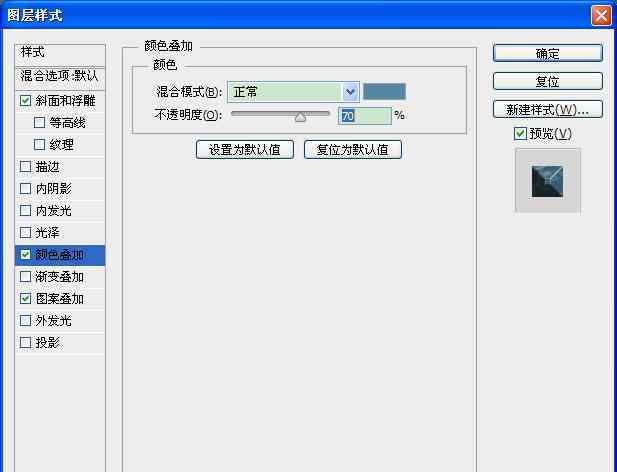
Task: Uncheck the 颜色叠加 checkbox
Action: coord(26,254)
